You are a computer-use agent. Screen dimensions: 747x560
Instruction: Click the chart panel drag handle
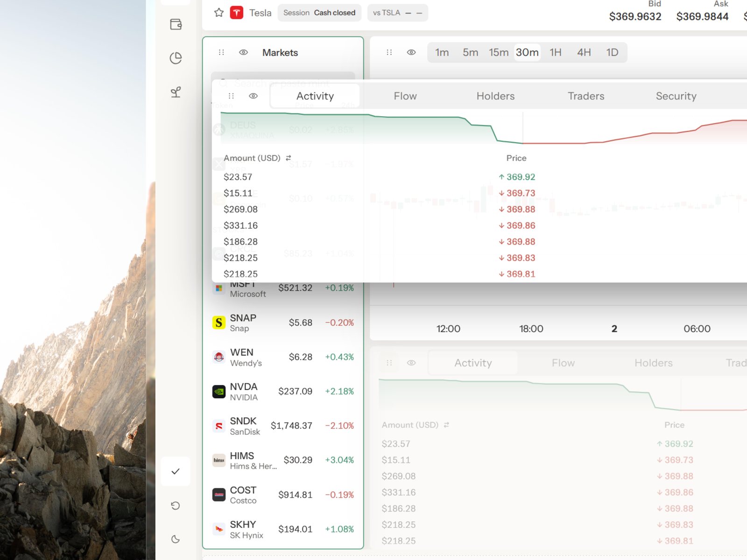389,52
